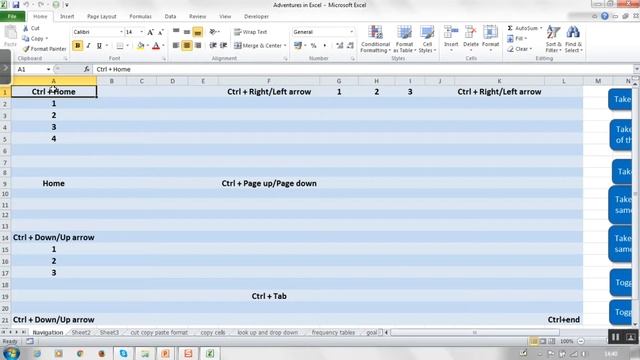Open the Windows Start button
The image size is (640, 360).
pyautogui.click(x=11, y=353)
